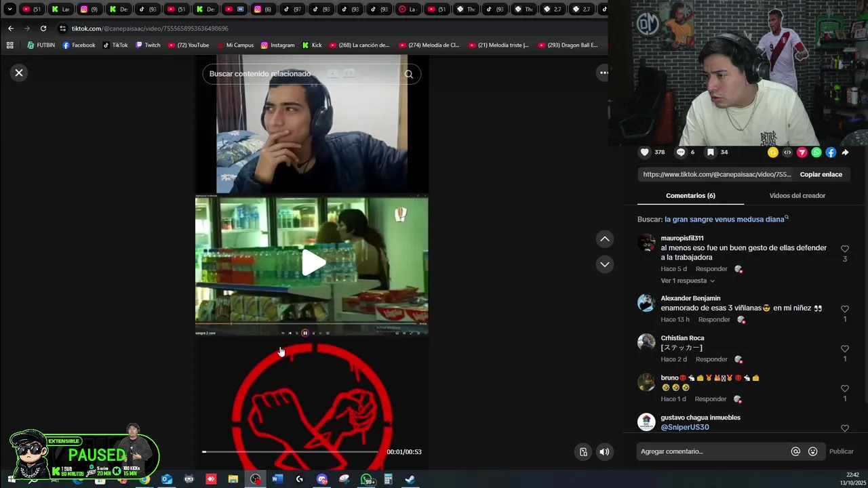Open Twitch bookmark
868x488 pixels.
(148, 45)
